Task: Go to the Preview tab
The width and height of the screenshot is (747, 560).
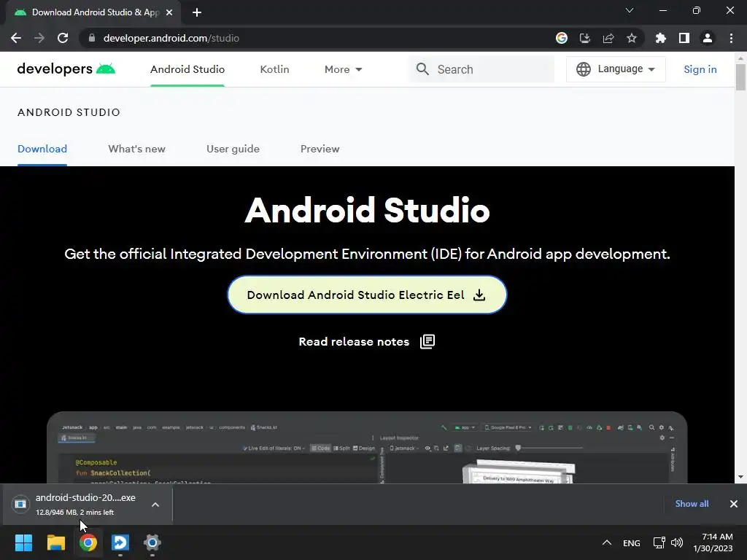Action: 320,149
